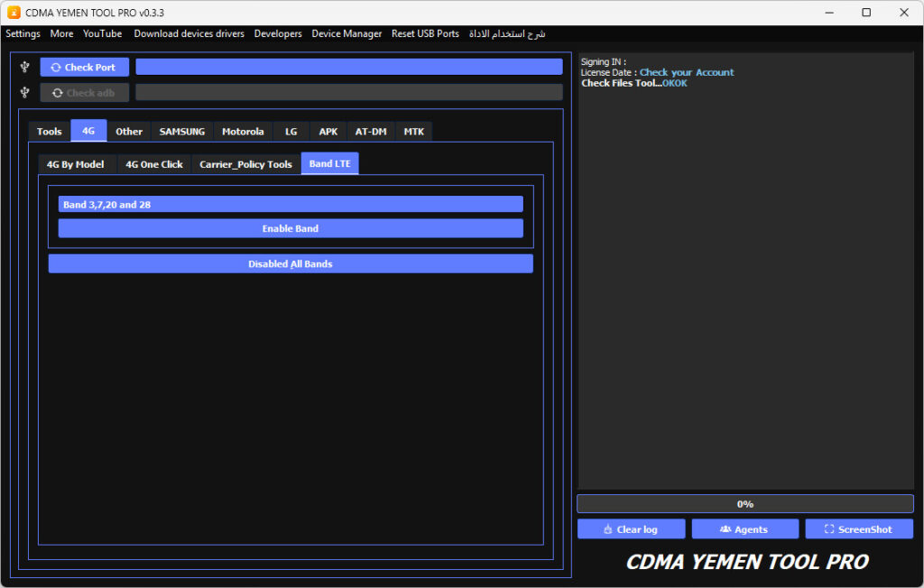Click the port selection field next to Check Port
The width and height of the screenshot is (924, 588).
(x=348, y=67)
